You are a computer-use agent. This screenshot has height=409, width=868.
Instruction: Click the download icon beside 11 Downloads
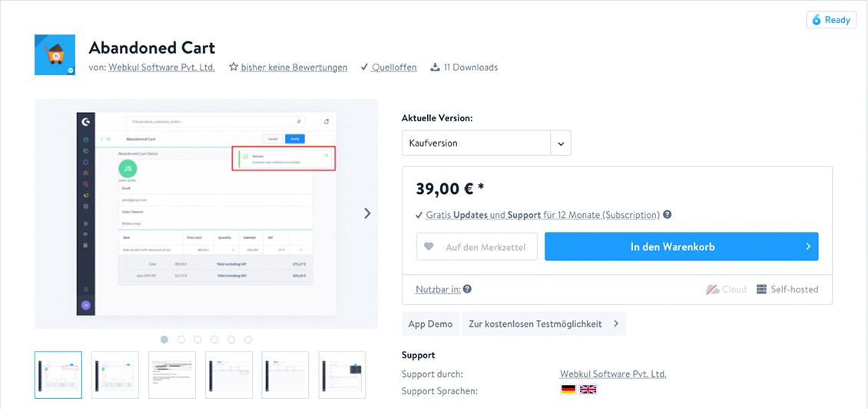pos(435,67)
